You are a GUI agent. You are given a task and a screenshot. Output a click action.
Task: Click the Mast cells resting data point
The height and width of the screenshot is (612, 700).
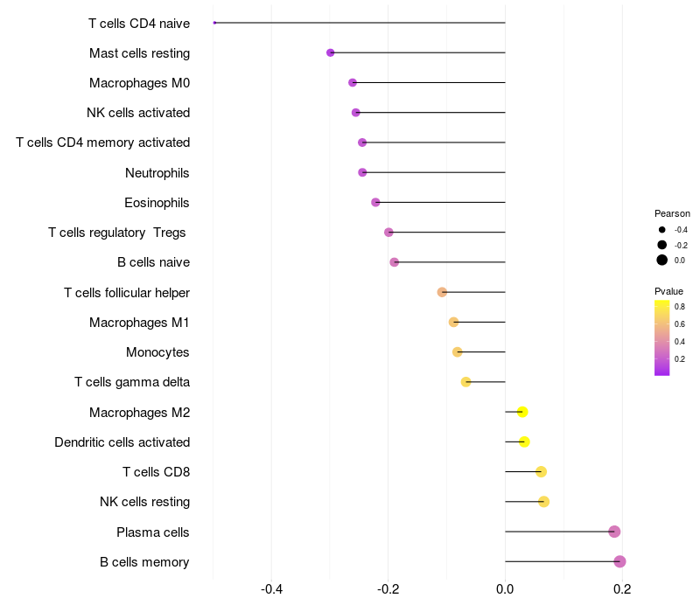coord(330,52)
